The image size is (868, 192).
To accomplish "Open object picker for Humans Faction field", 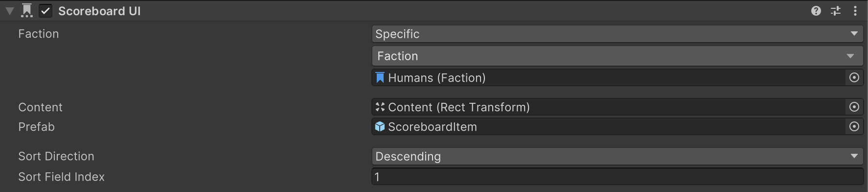I will point(854,78).
